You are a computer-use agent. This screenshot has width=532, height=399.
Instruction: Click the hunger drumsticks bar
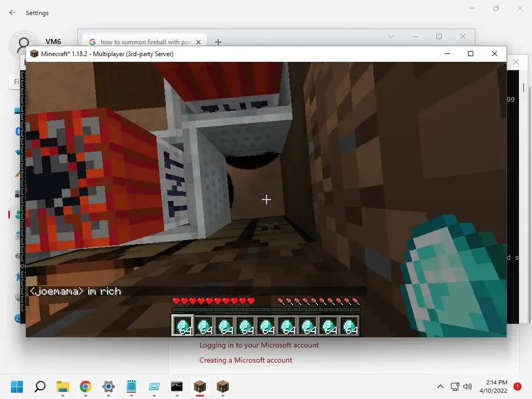(318, 301)
